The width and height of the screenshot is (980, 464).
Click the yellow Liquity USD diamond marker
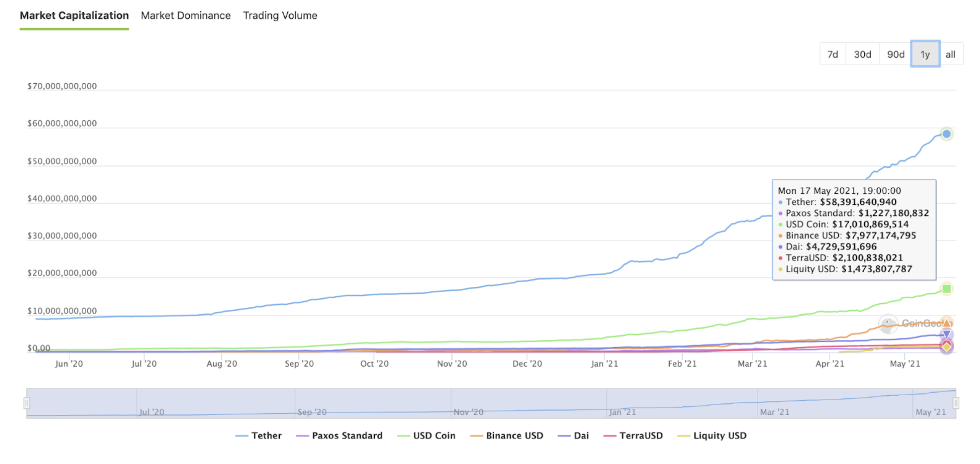tap(946, 347)
